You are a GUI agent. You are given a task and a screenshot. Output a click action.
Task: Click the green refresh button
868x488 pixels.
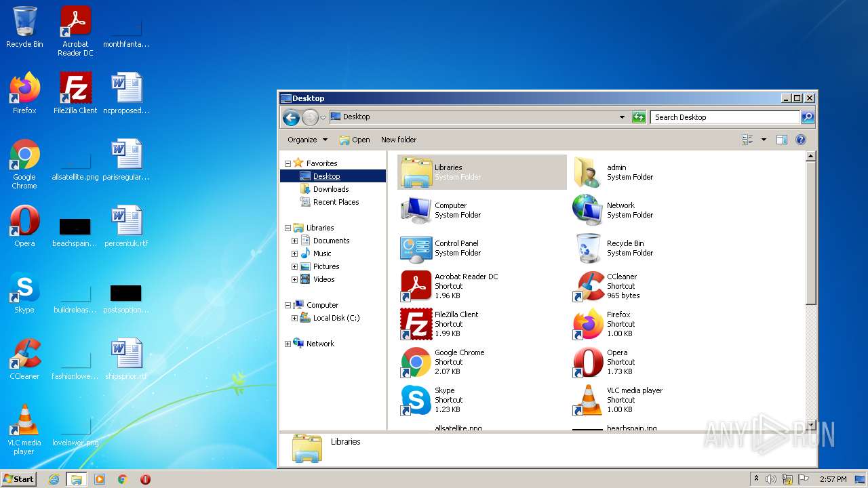639,117
